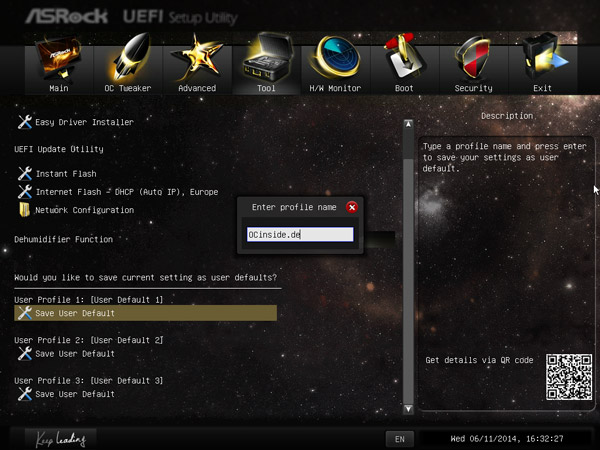Start Internet Flash DHCP Europe option
600x450 pixels.
coord(127,192)
